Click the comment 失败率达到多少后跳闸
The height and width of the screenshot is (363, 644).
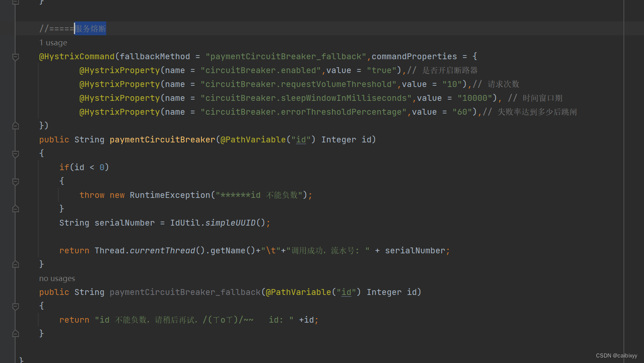[x=537, y=112]
